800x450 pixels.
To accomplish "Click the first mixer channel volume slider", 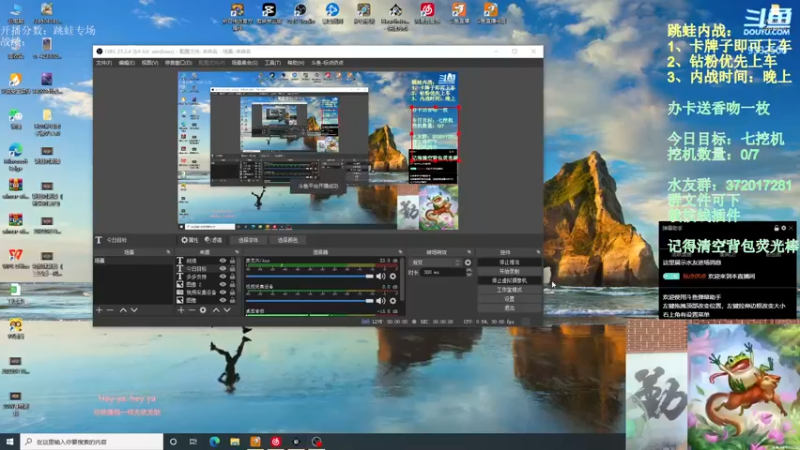I will click(310, 276).
